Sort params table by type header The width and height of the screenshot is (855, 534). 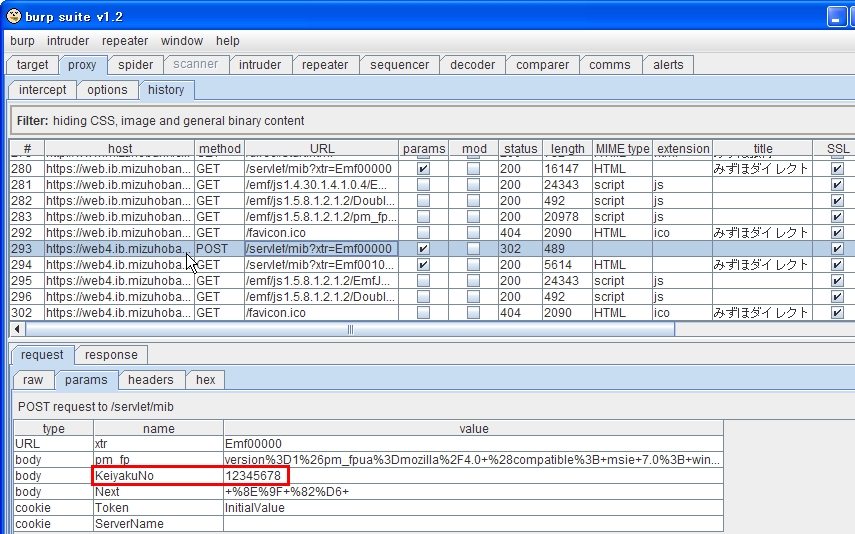coord(53,428)
